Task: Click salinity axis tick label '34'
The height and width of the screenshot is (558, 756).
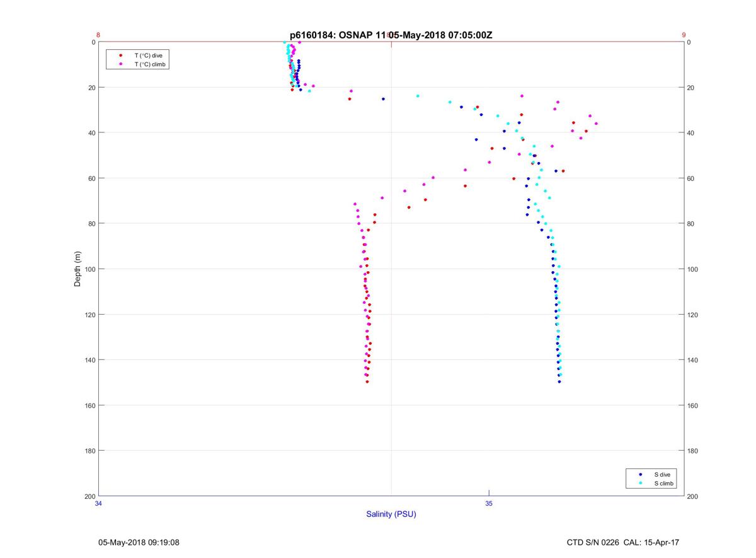Action: pyautogui.click(x=98, y=503)
